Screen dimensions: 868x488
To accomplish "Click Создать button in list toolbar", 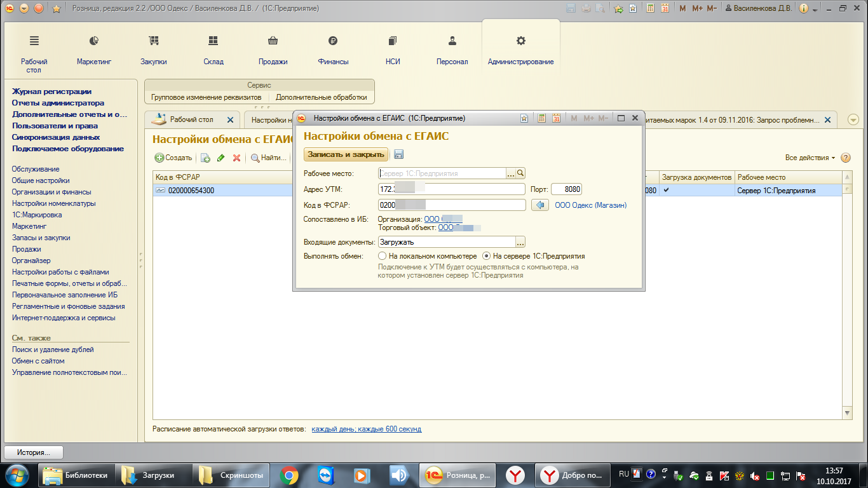I will (173, 158).
